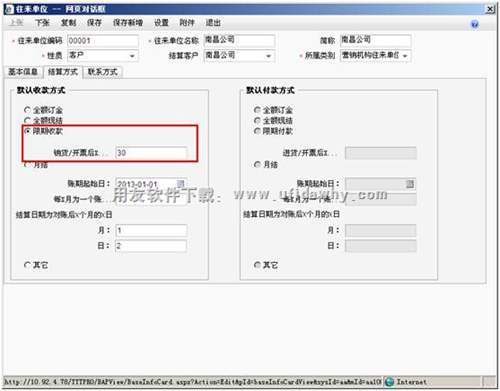Click the Internet zone globe icon

click(389, 382)
